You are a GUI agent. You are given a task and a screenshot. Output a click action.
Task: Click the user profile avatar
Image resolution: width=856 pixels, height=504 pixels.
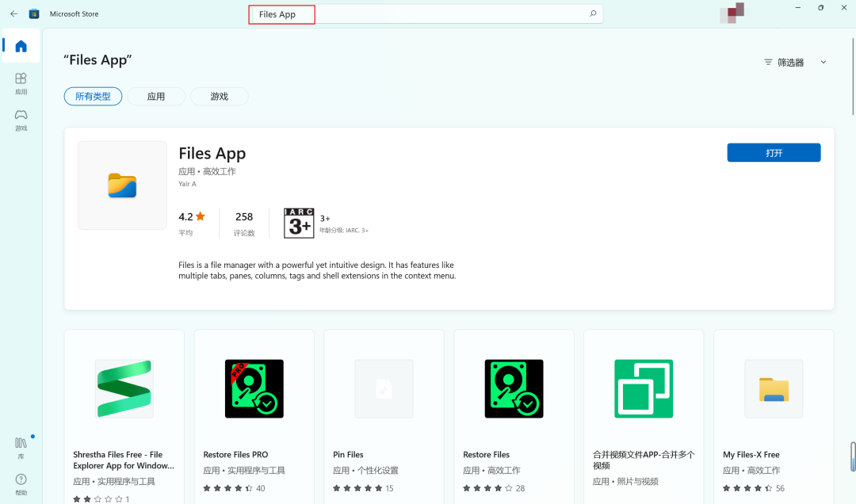732,13
